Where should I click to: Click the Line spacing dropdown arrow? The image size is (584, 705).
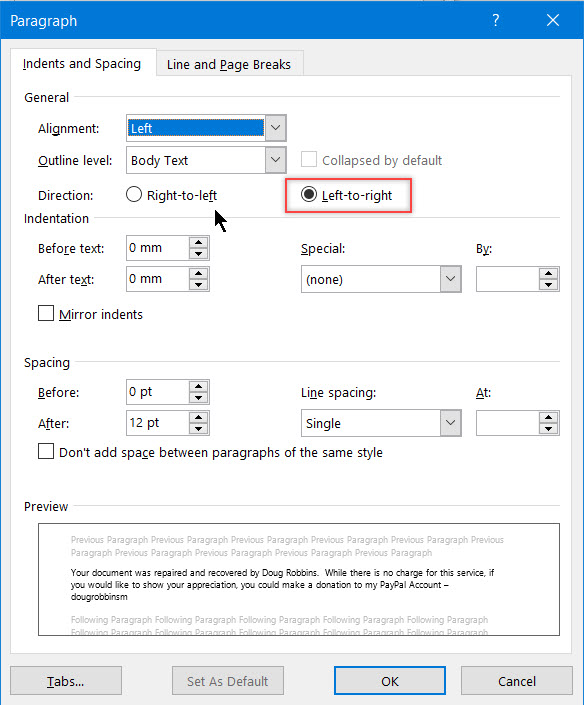(x=450, y=423)
